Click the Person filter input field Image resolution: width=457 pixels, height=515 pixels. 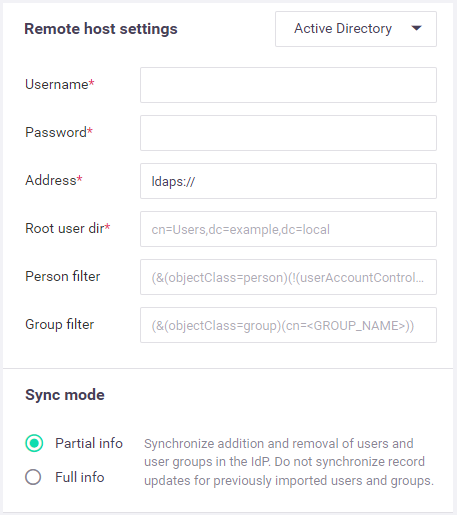[x=288, y=277]
